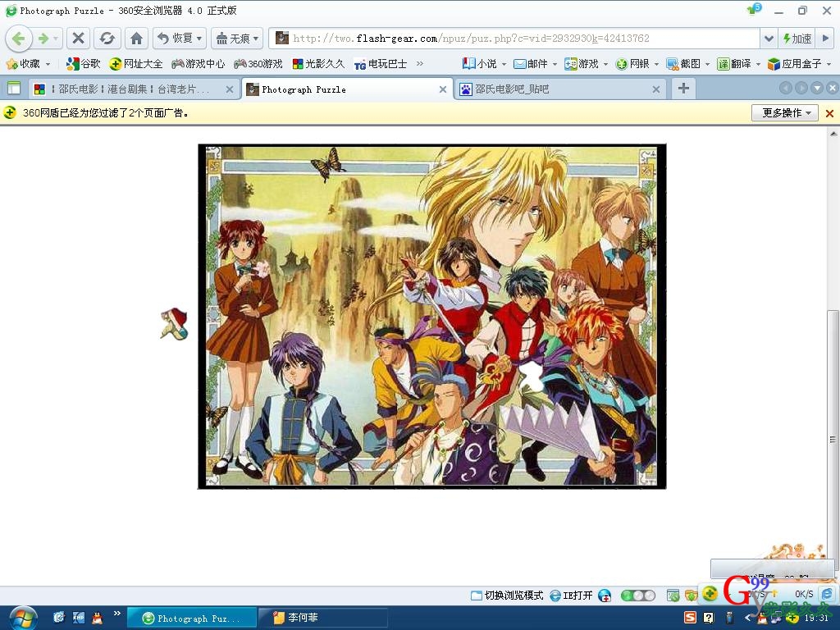Viewport: 840px width, 630px height.
Task: Show more bookmarks with the » chevron
Action: pos(419,64)
